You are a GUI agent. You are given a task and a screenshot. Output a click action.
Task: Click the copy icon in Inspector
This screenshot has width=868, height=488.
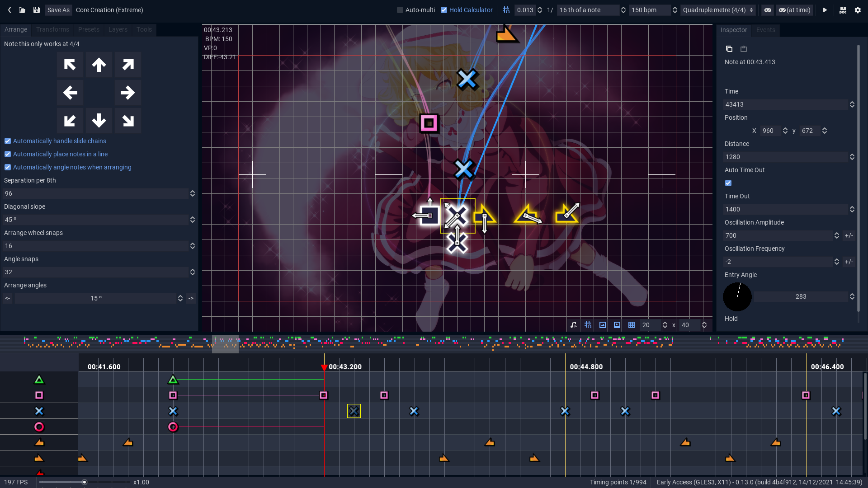pyautogui.click(x=729, y=49)
